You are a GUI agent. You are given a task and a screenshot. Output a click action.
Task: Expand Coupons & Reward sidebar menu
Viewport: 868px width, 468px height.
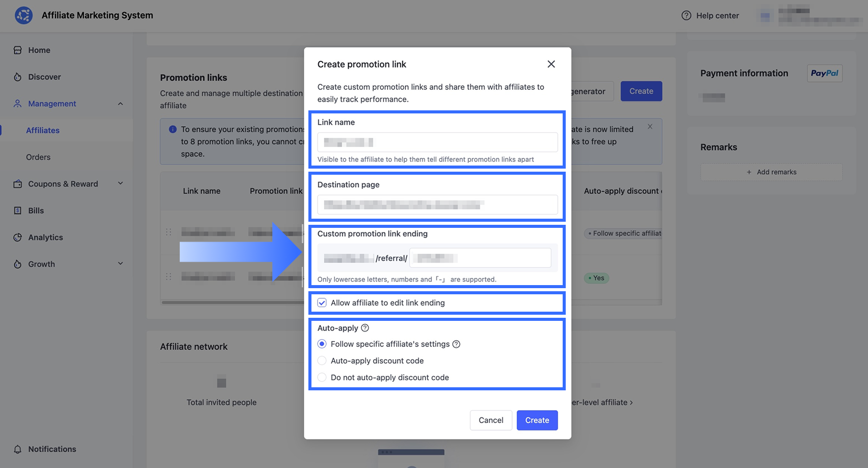[120, 183]
